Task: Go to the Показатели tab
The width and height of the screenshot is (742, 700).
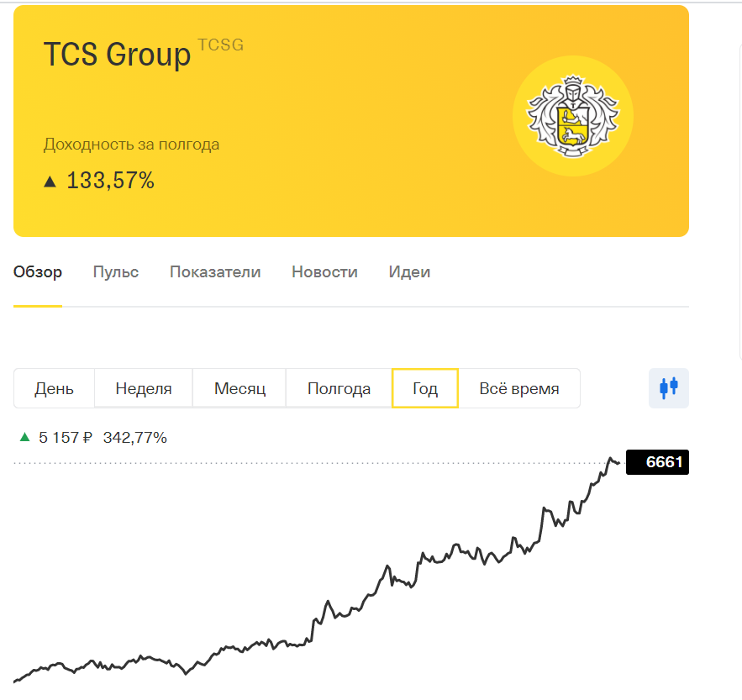Action: 215,272
